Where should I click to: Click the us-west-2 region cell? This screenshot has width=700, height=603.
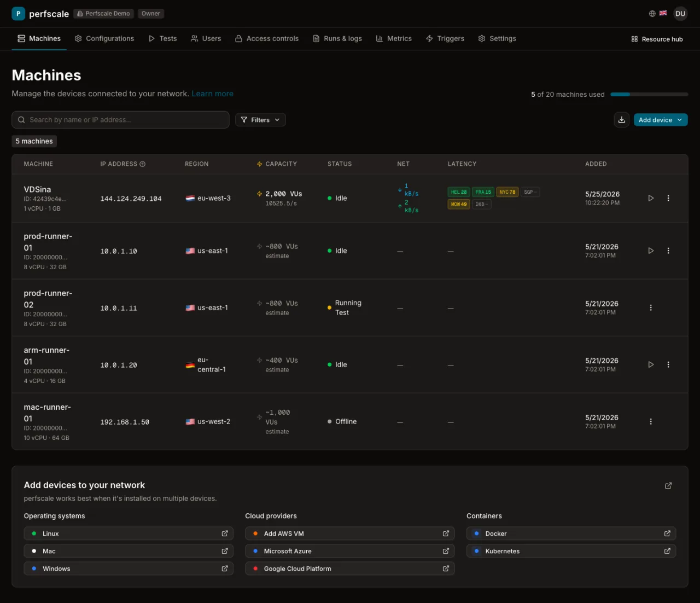(208, 421)
